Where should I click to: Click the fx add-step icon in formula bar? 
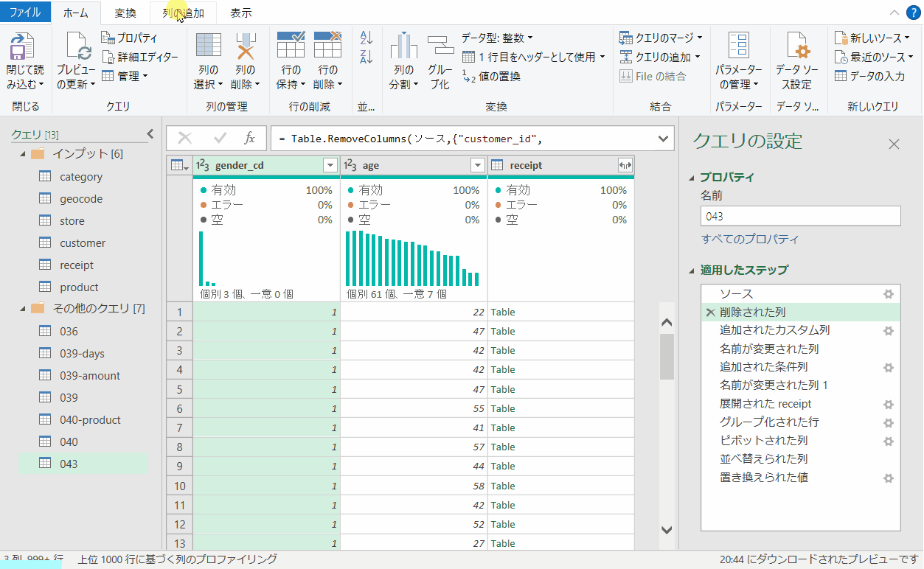[249, 138]
